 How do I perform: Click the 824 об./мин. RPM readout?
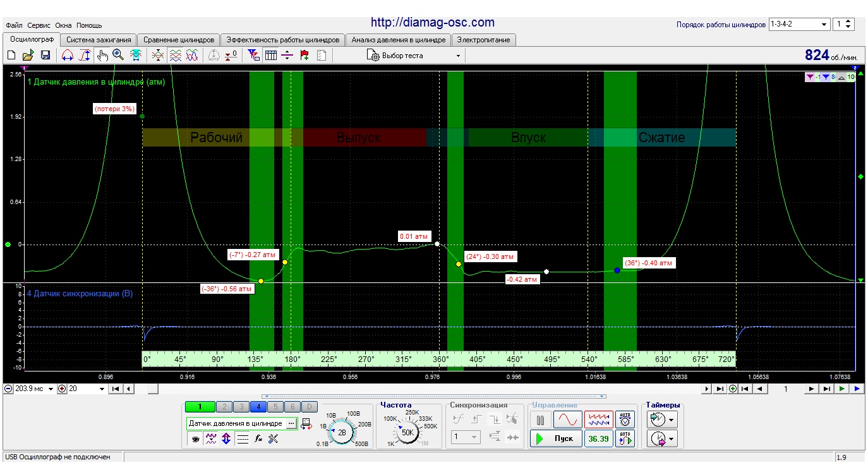pyautogui.click(x=830, y=56)
